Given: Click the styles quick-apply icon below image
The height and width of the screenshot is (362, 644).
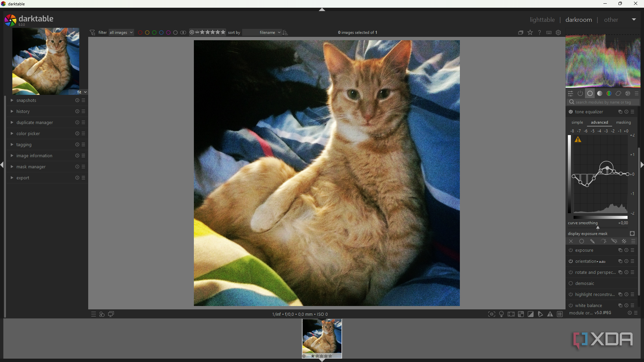Looking at the screenshot, I should coord(102,314).
